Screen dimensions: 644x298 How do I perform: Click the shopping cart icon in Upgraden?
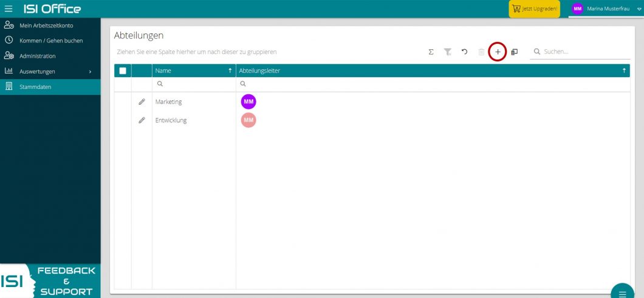click(516, 9)
